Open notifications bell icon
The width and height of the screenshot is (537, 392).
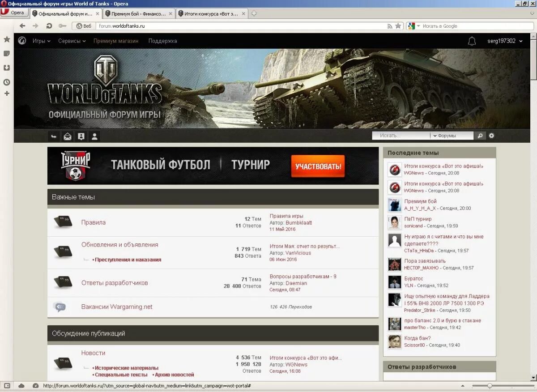pyautogui.click(x=472, y=41)
